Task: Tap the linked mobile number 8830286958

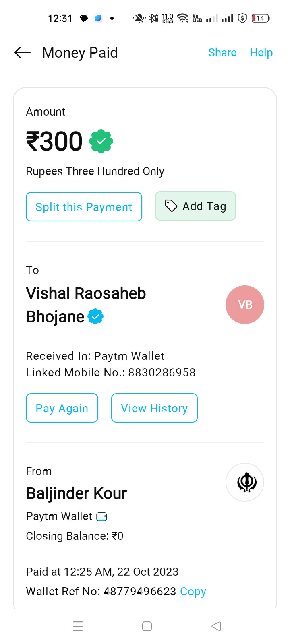Action: pyautogui.click(x=162, y=372)
